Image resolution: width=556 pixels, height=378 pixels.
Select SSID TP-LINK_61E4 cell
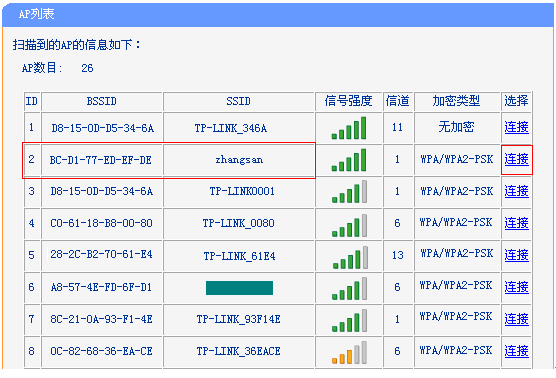[x=239, y=256]
